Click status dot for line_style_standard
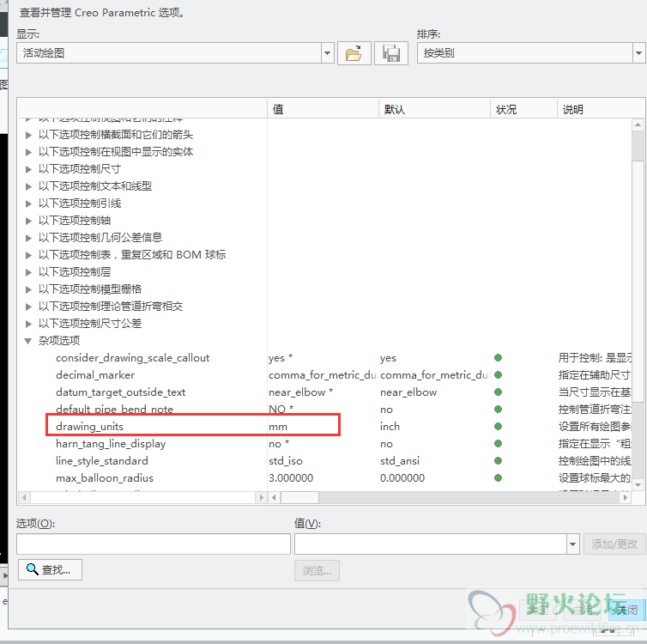This screenshot has width=647, height=644. (498, 461)
